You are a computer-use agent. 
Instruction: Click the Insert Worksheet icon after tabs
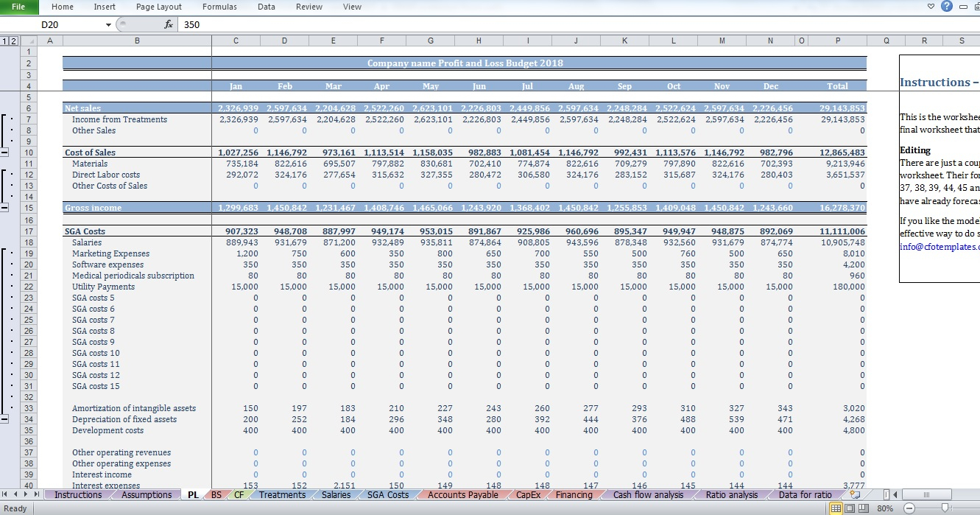point(855,495)
